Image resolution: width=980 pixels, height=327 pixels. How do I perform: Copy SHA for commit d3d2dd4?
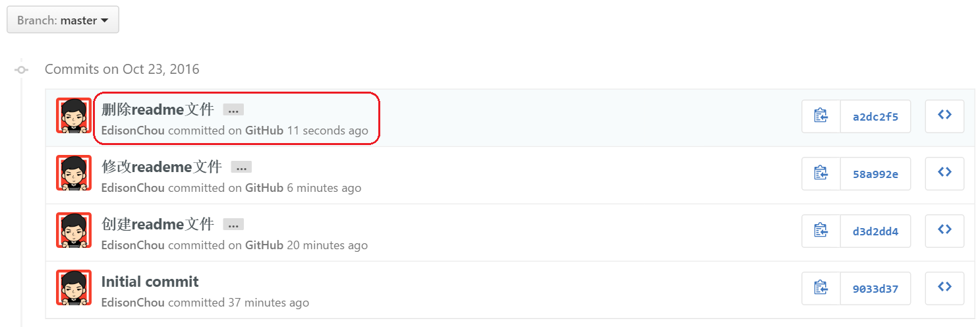pyautogui.click(x=821, y=231)
